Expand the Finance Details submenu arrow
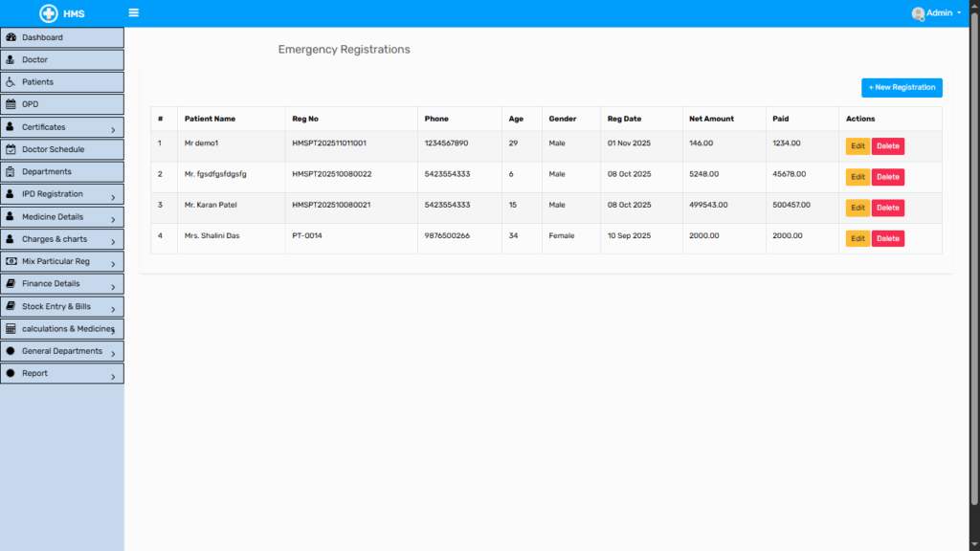This screenshot has height=551, width=980. 113,286
